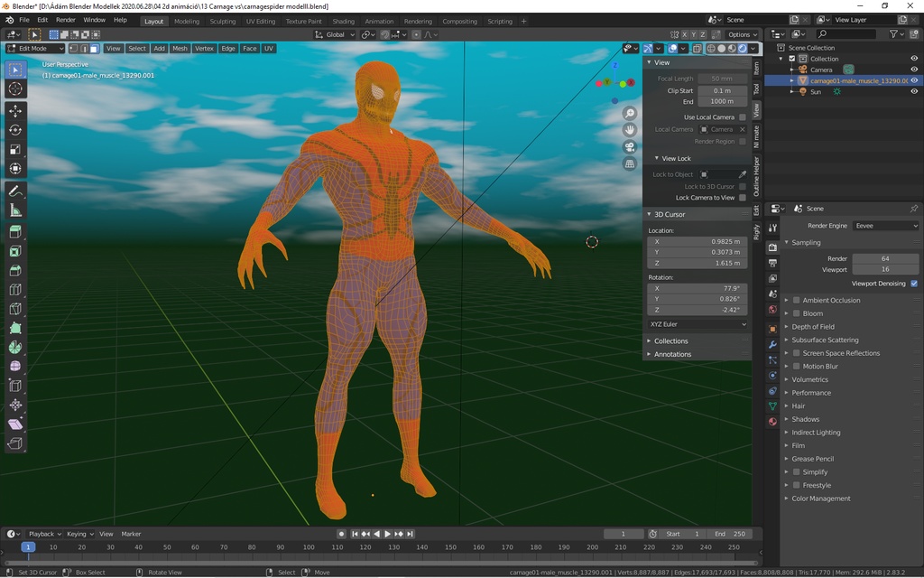The image size is (924, 578).
Task: Toggle Viewport Denoising off
Action: pos(914,283)
